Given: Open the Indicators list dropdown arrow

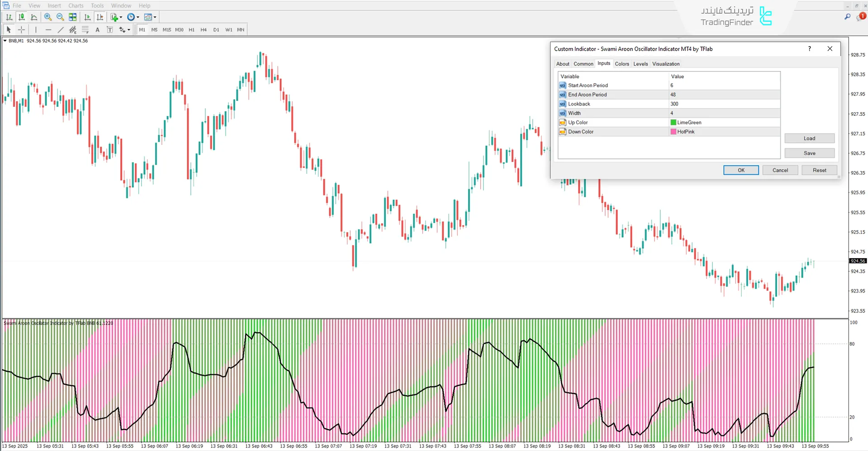Looking at the screenshot, I should pos(121,18).
